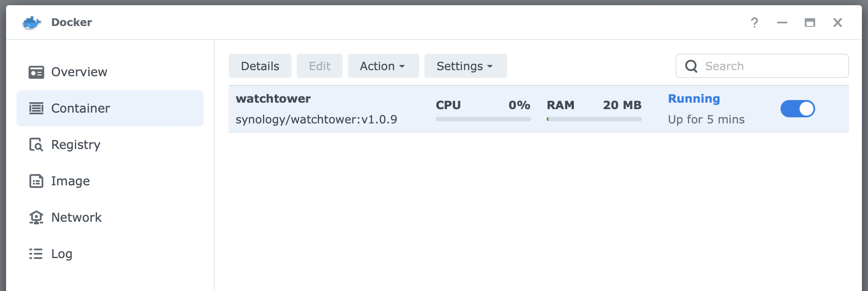Click the Edit button

click(x=320, y=66)
